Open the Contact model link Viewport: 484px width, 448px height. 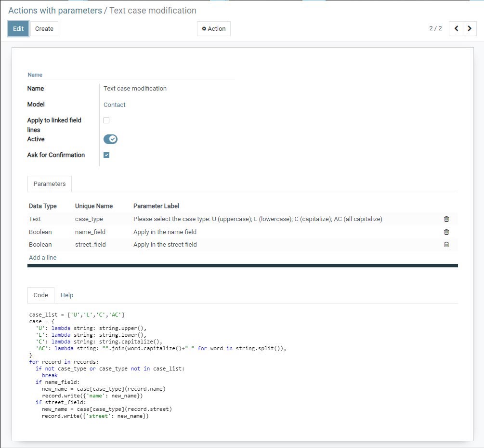tap(115, 105)
